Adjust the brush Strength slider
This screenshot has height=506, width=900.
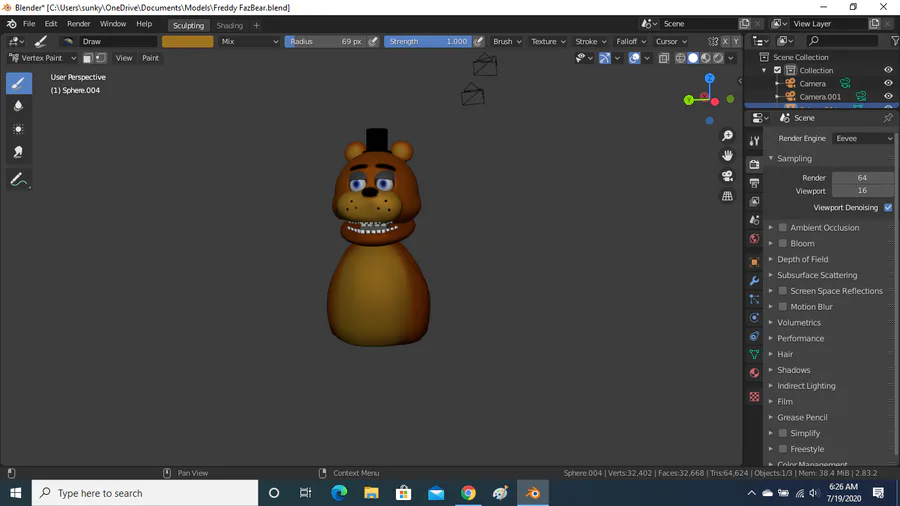click(x=428, y=41)
